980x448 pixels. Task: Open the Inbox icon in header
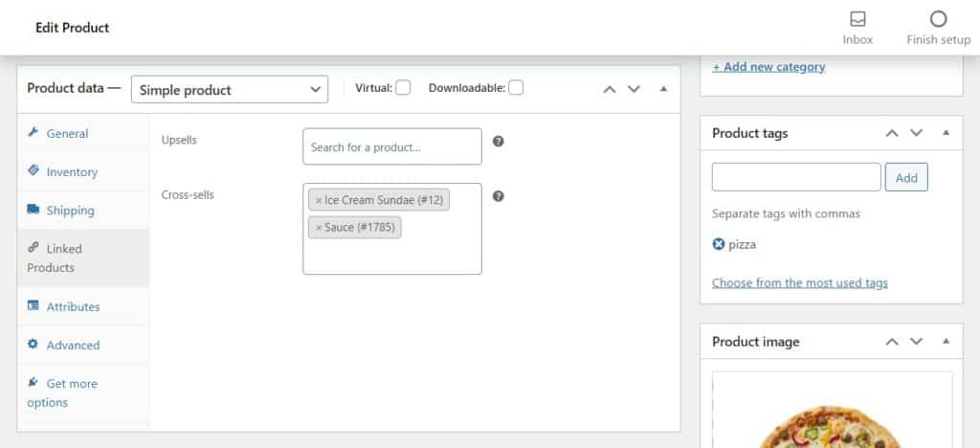(857, 20)
